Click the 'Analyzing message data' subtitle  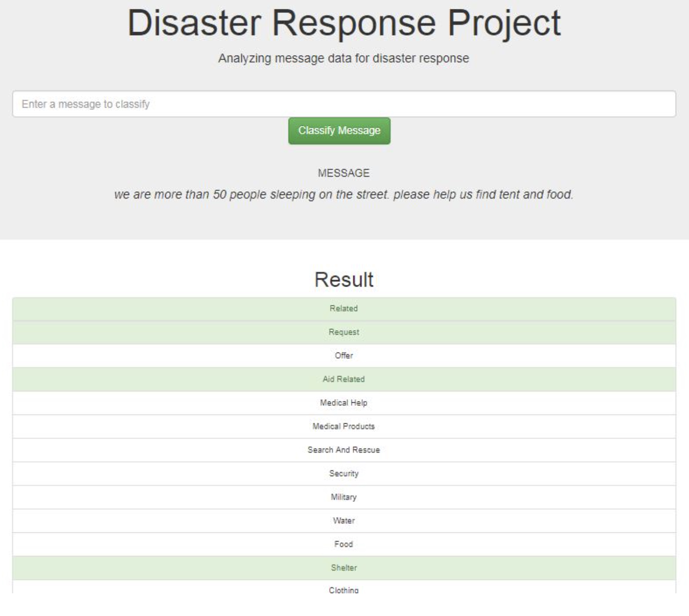(x=344, y=58)
